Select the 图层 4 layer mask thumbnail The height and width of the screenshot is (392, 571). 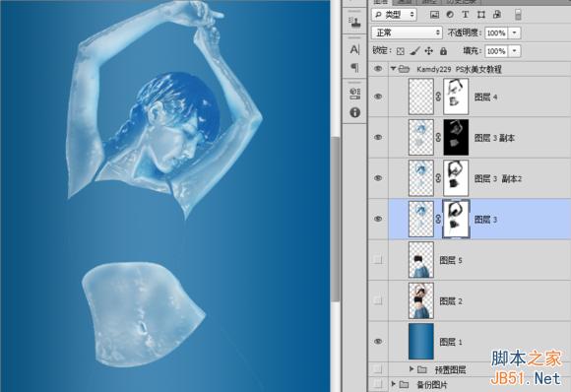click(456, 97)
